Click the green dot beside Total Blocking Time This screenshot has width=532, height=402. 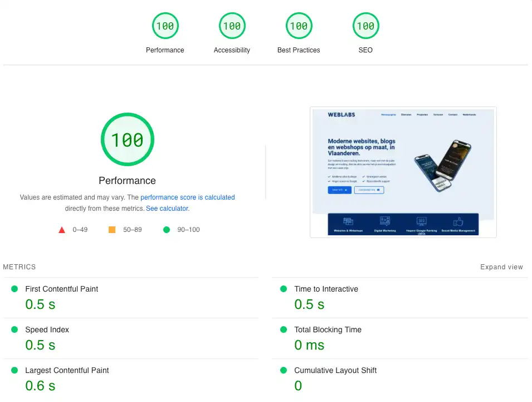point(284,330)
